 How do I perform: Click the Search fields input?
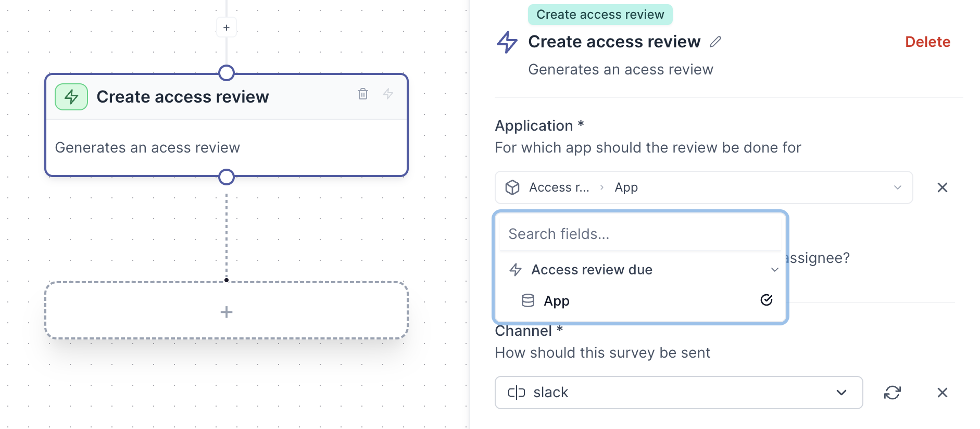[x=640, y=234]
